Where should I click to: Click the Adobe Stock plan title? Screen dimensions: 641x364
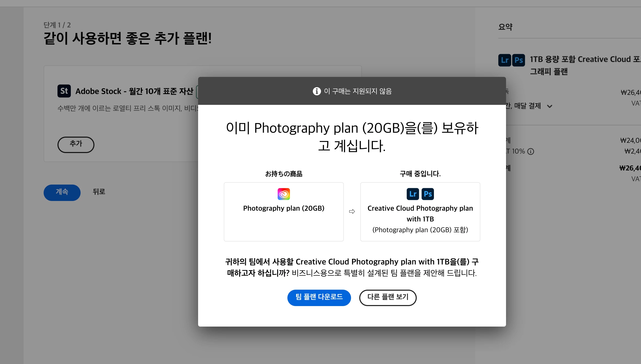click(134, 91)
